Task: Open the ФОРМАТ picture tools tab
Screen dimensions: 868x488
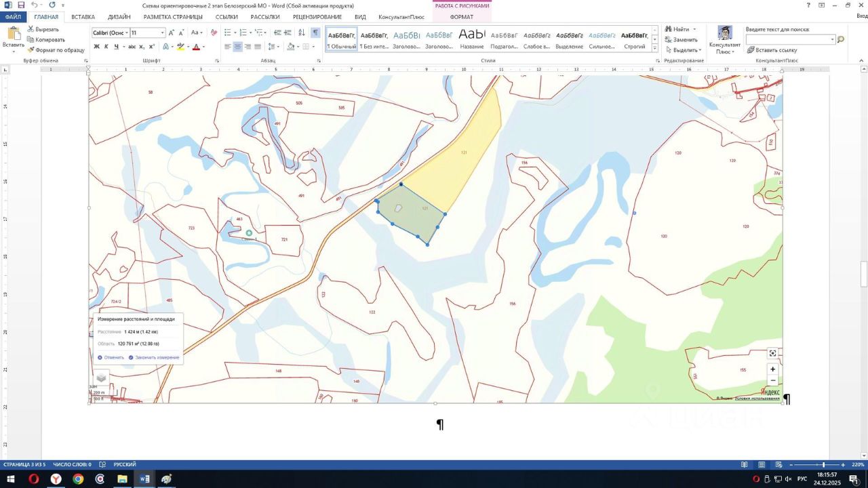Action: click(x=462, y=16)
